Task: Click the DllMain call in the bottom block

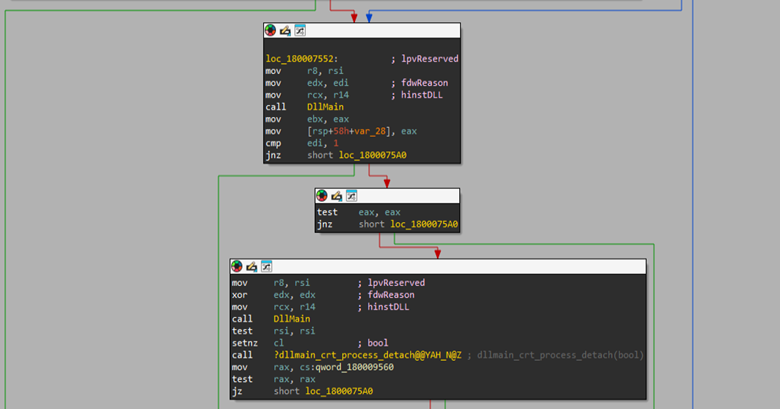Action: click(290, 319)
